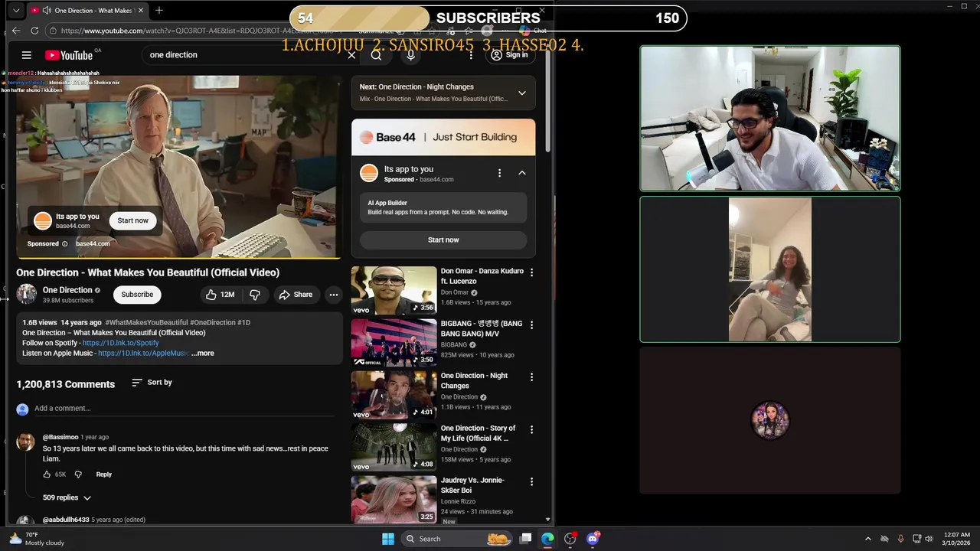Run search with the magnifier button

376,55
